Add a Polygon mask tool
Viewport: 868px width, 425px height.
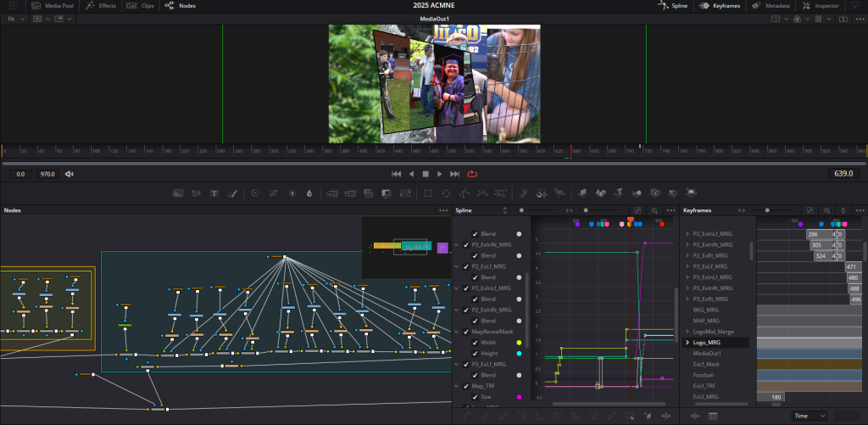pyautogui.click(x=465, y=193)
